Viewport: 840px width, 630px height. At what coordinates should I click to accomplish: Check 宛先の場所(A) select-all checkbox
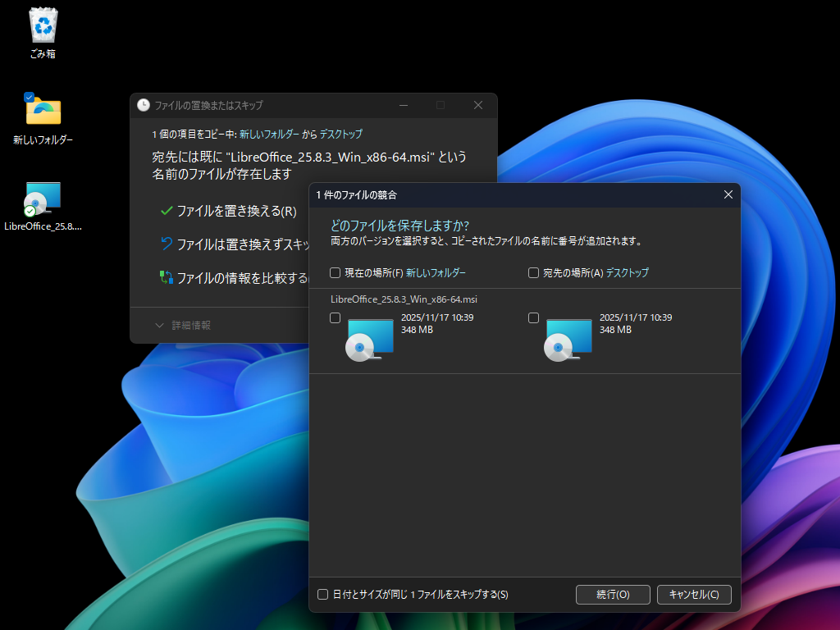tap(533, 272)
